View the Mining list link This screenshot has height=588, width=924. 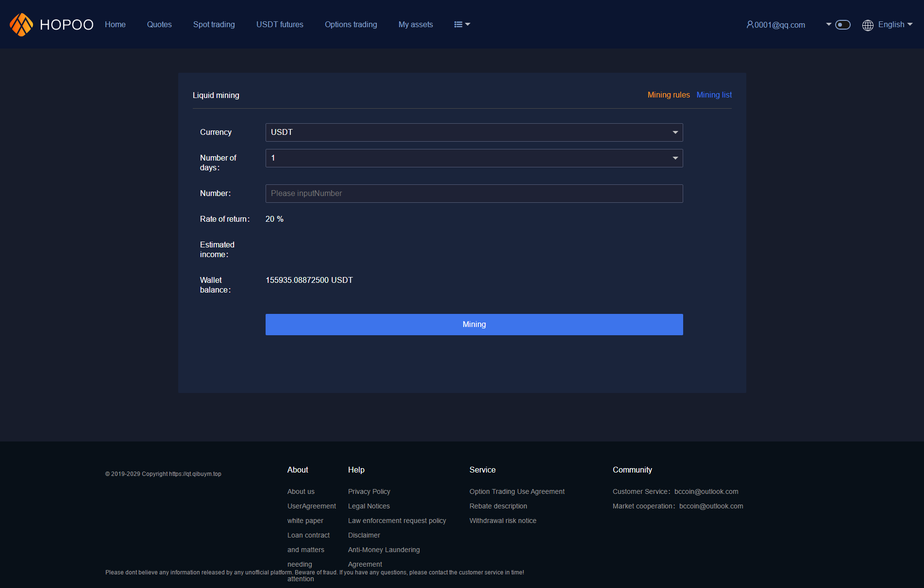coord(714,95)
